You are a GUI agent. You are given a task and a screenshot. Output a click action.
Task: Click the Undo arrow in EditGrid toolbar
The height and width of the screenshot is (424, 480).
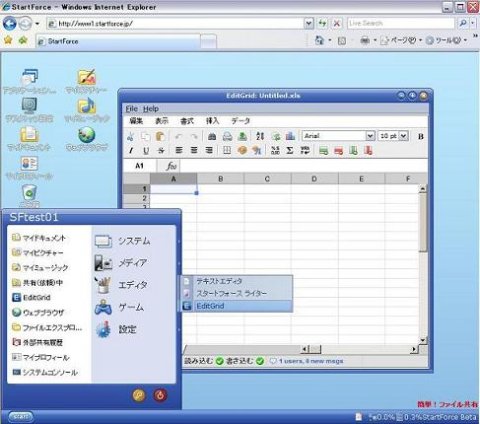[x=179, y=136]
